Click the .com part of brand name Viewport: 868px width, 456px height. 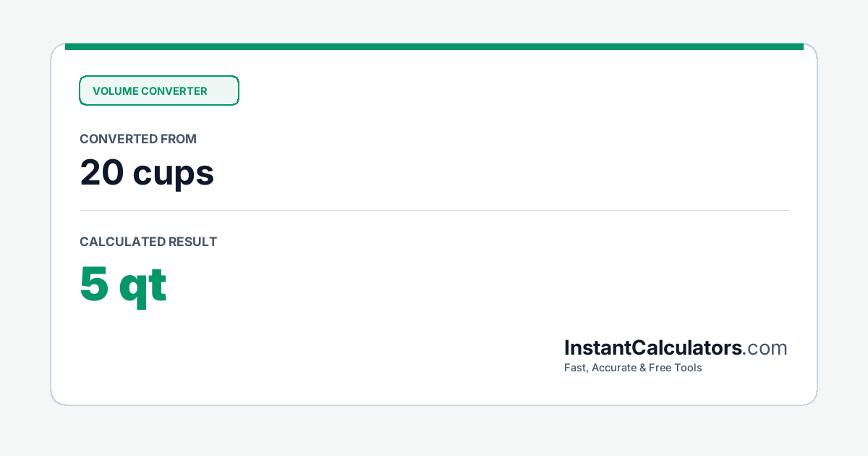[765, 349]
